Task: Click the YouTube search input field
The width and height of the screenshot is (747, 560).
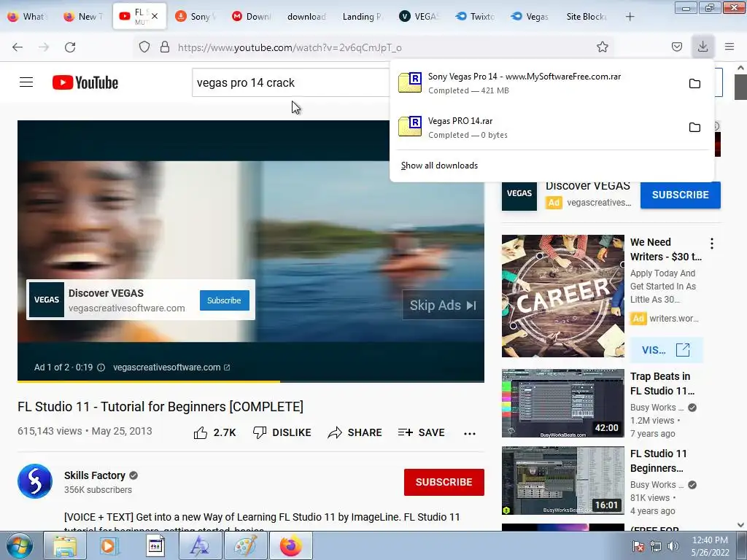Action: (x=290, y=82)
